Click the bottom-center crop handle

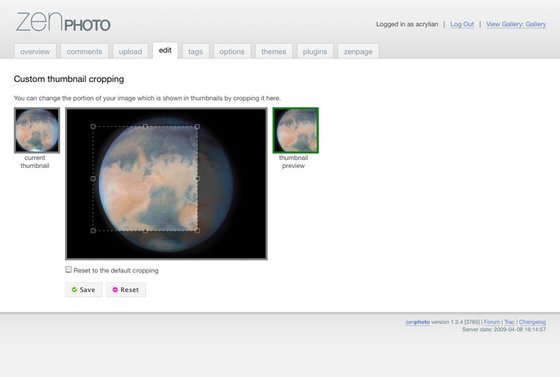pos(145,231)
